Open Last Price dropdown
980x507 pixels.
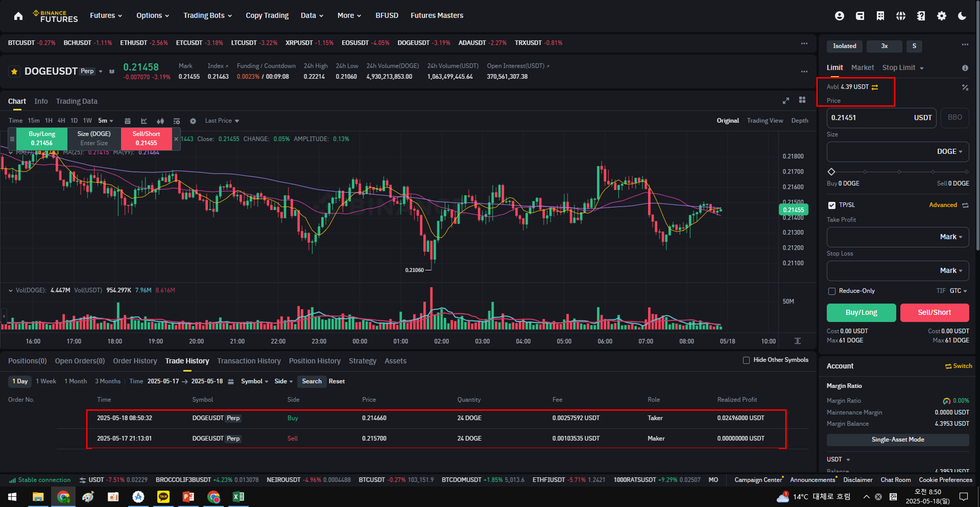tap(222, 121)
